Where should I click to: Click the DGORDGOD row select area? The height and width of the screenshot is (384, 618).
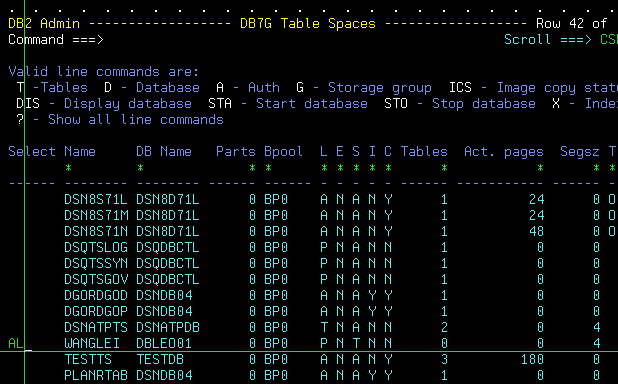pos(32,296)
